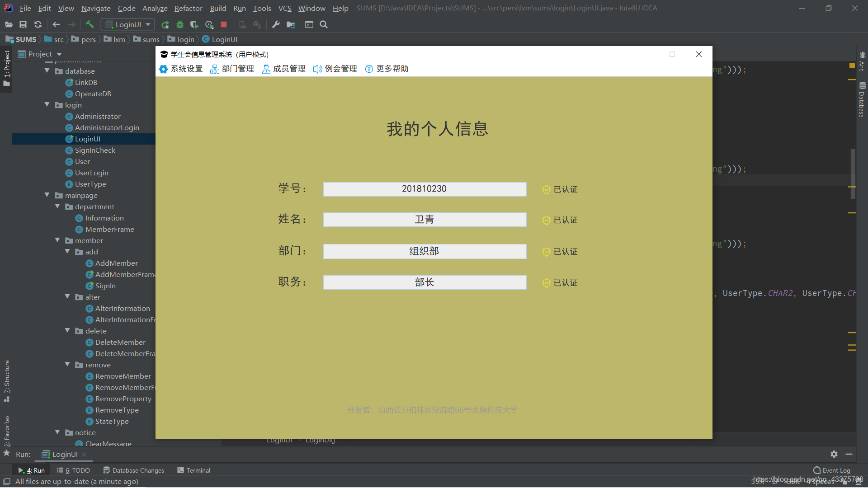Click the 学号 field showing 201810230

(x=425, y=189)
